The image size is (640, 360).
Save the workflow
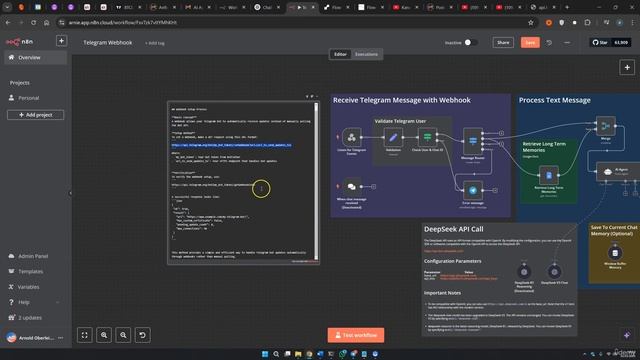(x=530, y=42)
